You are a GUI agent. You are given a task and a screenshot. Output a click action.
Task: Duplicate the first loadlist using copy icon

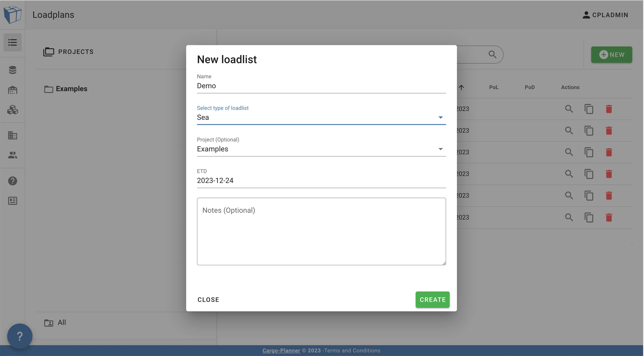pyautogui.click(x=589, y=109)
